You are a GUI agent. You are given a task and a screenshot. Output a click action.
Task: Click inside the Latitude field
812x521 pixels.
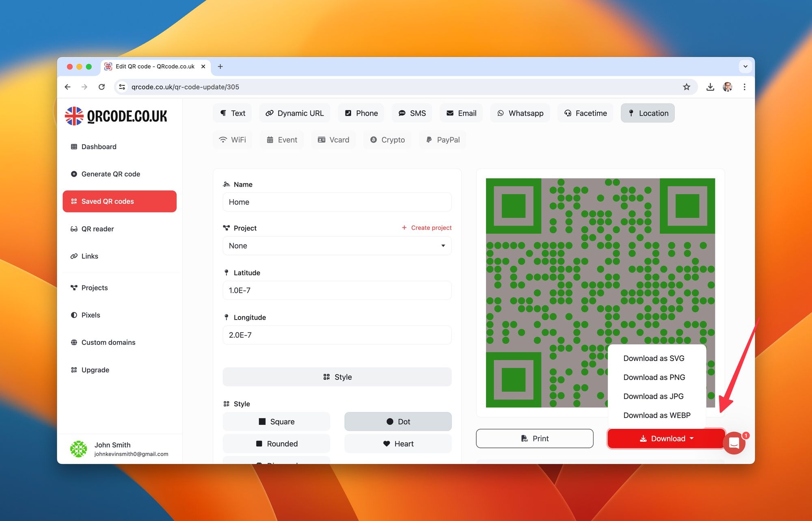point(337,290)
